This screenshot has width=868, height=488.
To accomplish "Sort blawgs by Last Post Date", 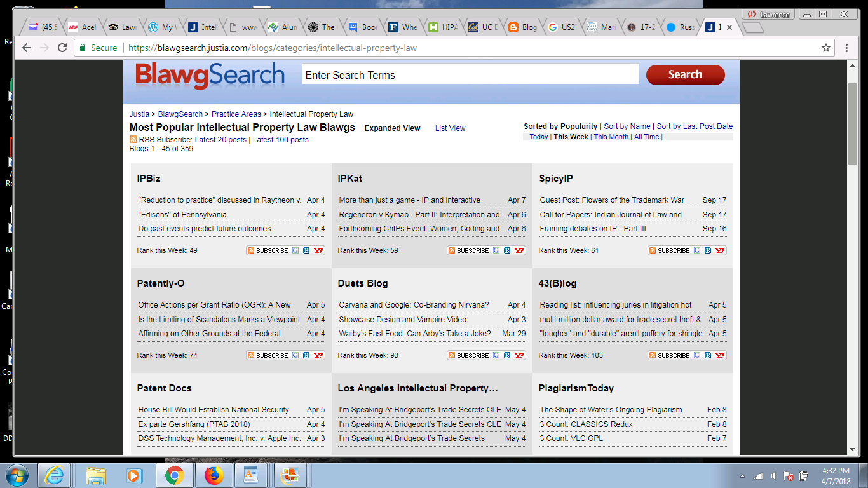I will click(695, 126).
